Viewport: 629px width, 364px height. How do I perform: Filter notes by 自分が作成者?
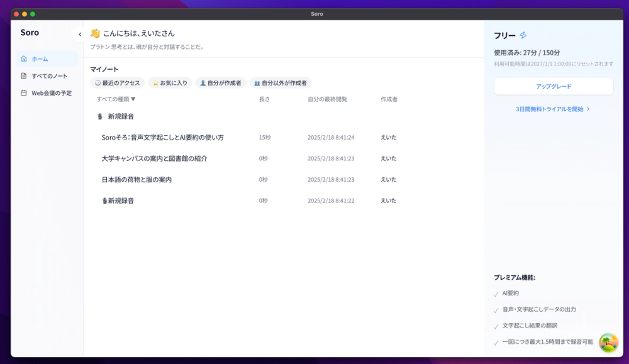coord(221,83)
